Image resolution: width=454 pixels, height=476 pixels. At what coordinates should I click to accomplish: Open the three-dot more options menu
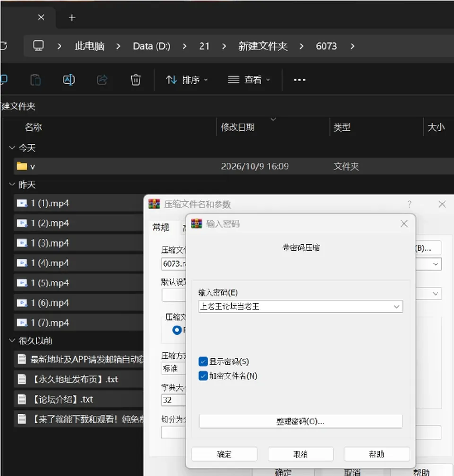coord(299,80)
